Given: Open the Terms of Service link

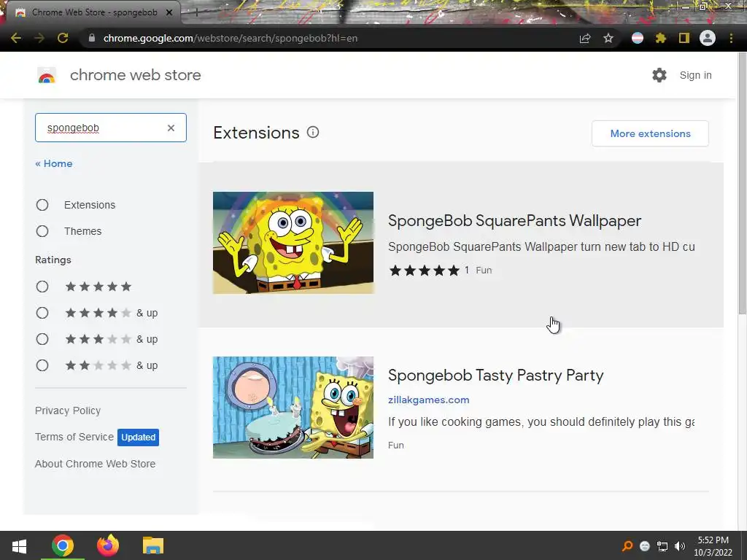Looking at the screenshot, I should click(x=74, y=437).
